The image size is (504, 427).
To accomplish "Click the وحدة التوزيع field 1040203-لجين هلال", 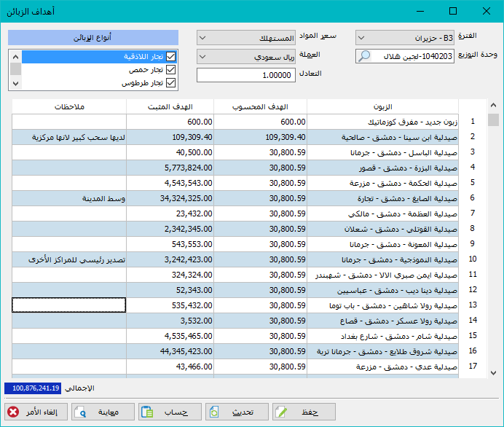I will tap(405, 56).
